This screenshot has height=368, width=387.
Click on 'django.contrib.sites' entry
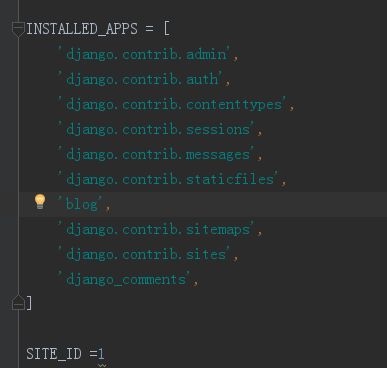(x=144, y=254)
